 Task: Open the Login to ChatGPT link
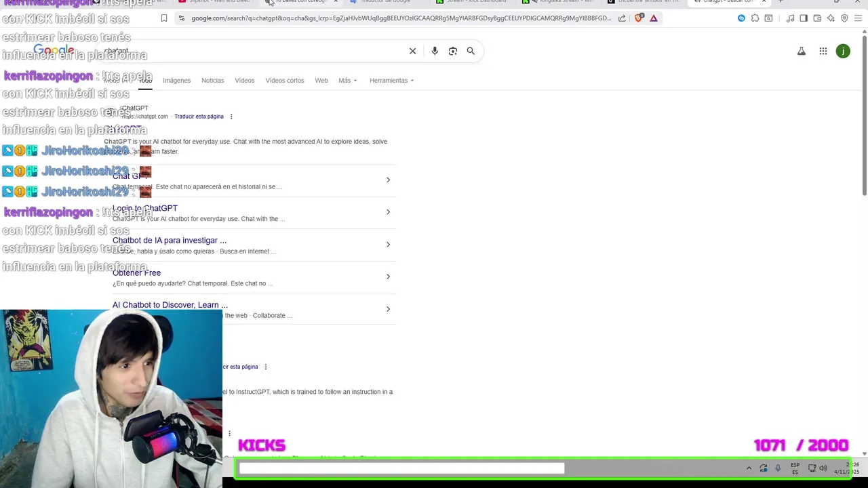pyautogui.click(x=145, y=209)
